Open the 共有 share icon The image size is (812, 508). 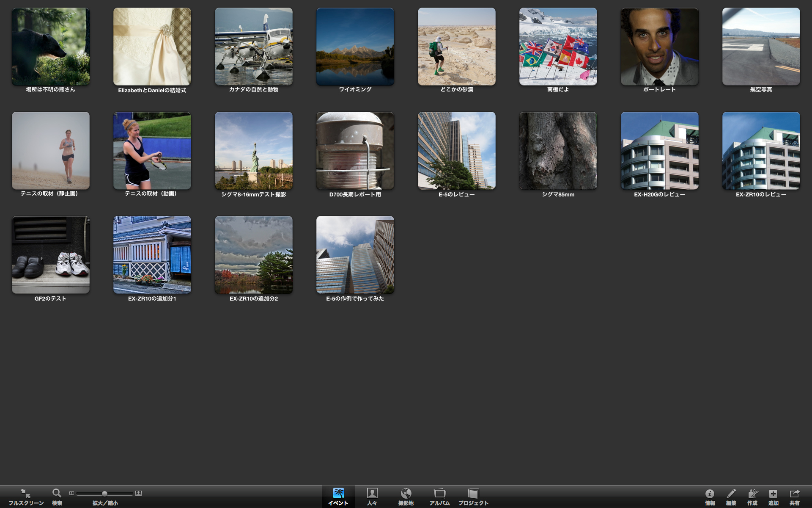click(x=794, y=494)
